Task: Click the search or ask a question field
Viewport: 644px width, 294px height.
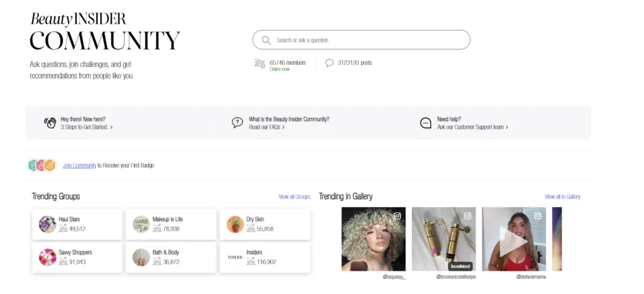Action: (361, 40)
